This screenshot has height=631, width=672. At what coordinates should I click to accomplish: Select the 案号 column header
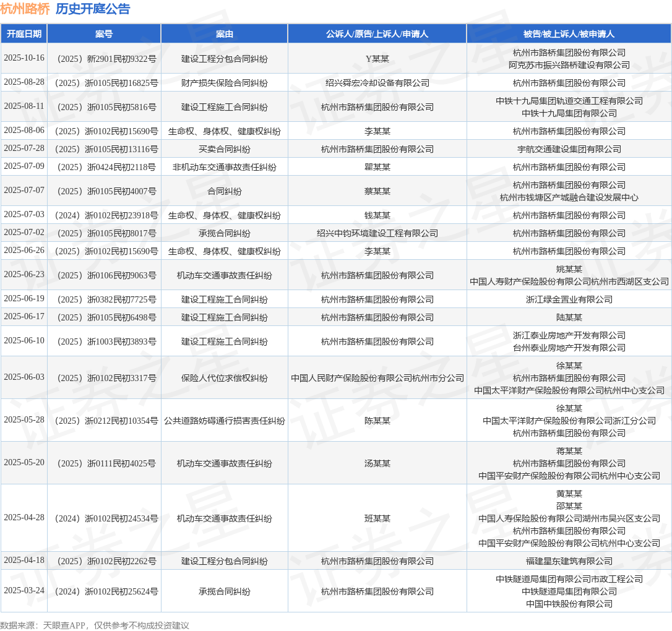pos(104,34)
